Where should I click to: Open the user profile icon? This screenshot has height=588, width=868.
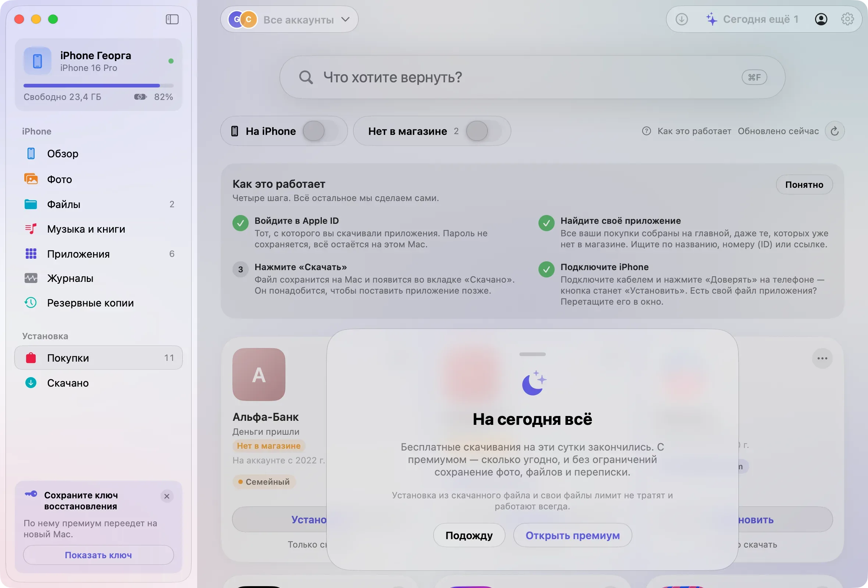pos(821,19)
